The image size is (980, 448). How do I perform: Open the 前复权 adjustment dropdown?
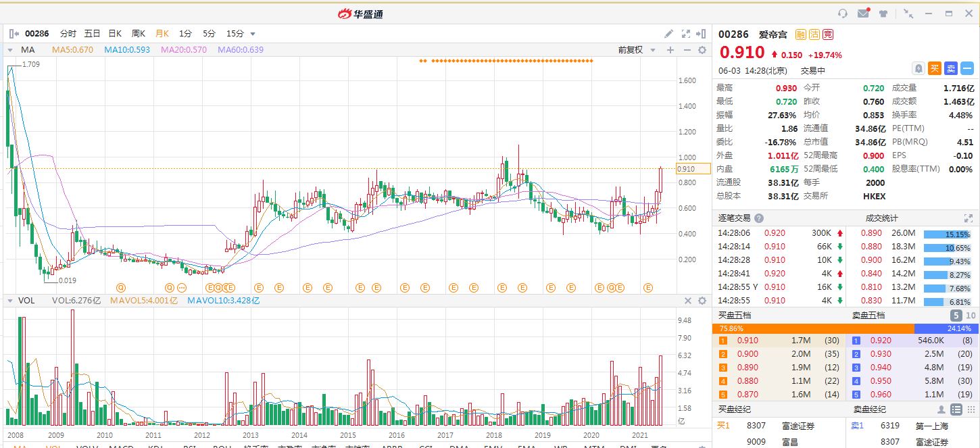(635, 50)
